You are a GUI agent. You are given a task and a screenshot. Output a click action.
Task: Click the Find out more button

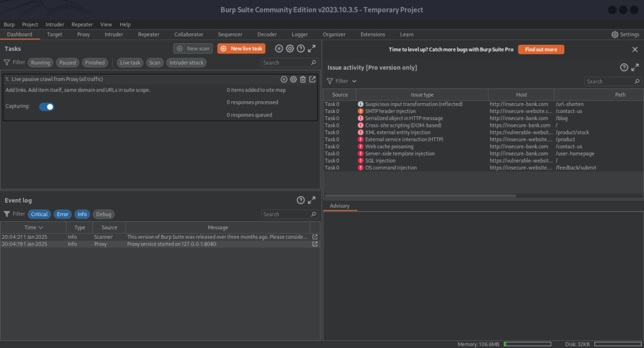point(541,49)
